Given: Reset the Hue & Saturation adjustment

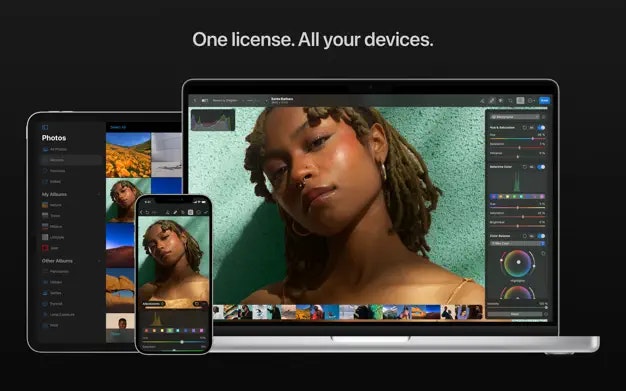Looking at the screenshot, I should (x=525, y=128).
